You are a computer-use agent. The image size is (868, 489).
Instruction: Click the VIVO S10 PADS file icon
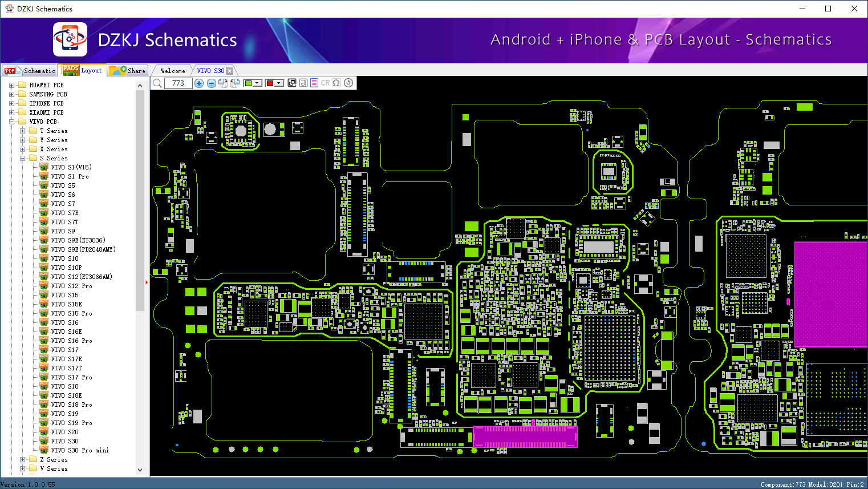(44, 258)
